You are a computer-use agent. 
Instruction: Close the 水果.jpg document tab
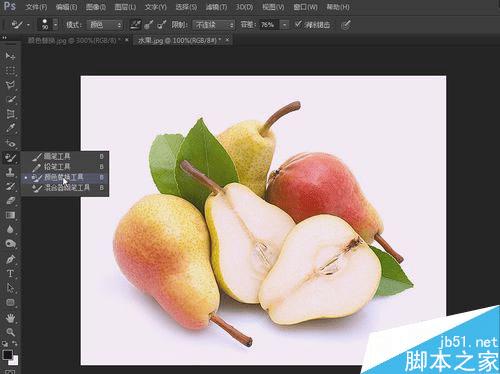(227, 40)
